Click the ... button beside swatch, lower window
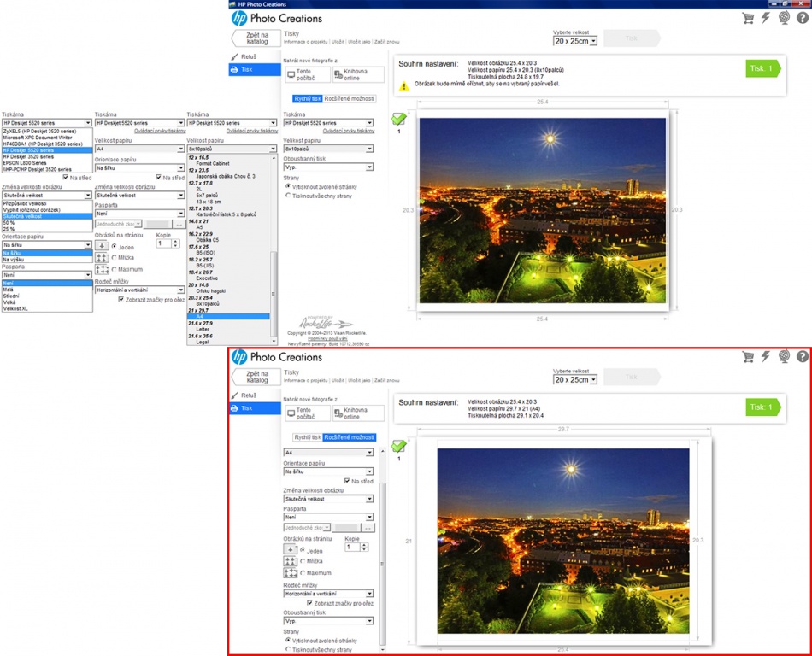This screenshot has height=656, width=812. [368, 528]
